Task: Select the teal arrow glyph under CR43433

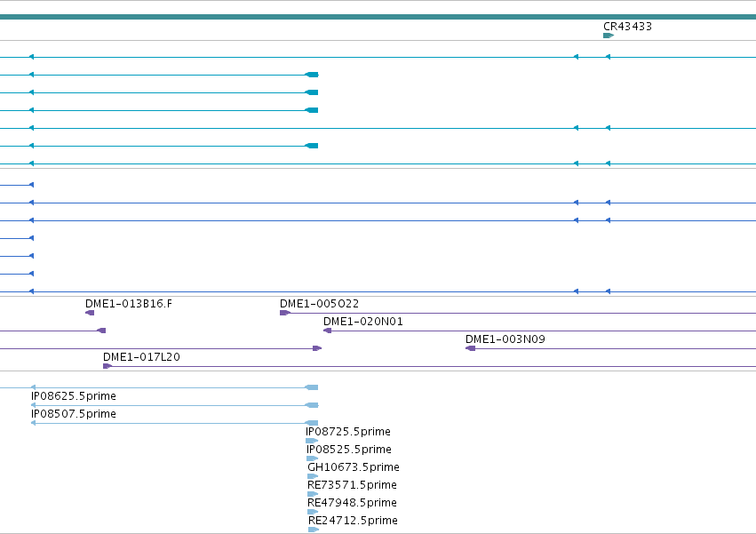Action: coord(609,36)
